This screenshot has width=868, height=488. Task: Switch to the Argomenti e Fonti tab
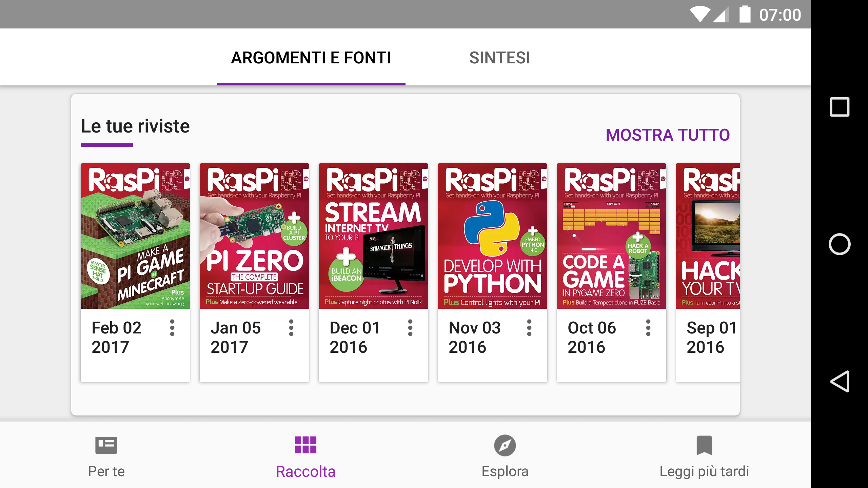pos(311,58)
